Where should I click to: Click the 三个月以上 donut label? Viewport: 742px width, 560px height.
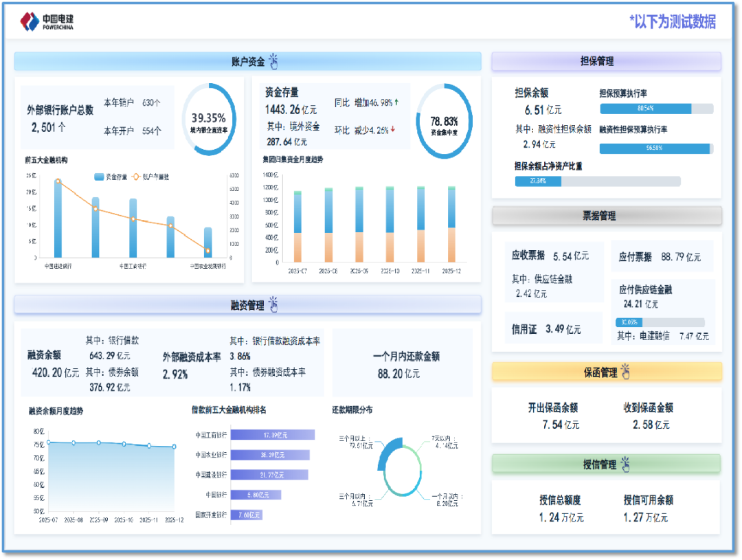(356, 442)
